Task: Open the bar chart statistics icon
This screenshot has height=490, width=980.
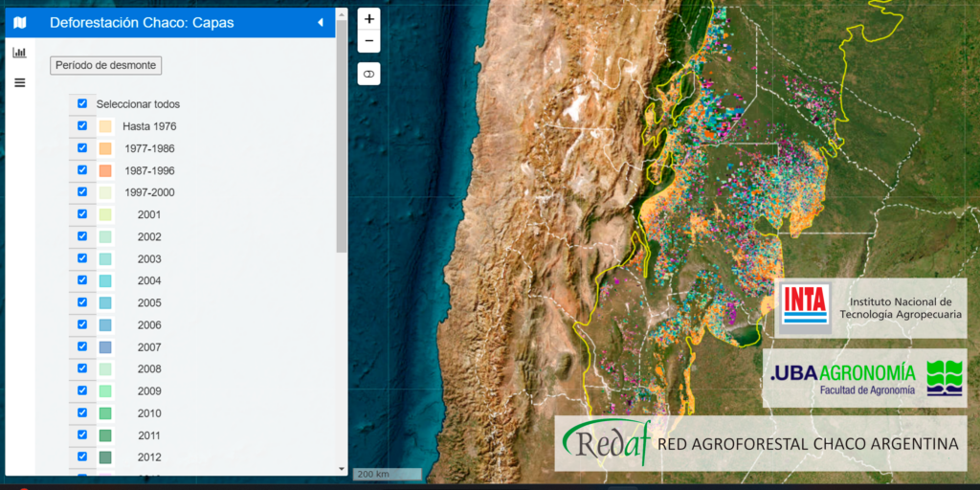Action: (x=20, y=53)
